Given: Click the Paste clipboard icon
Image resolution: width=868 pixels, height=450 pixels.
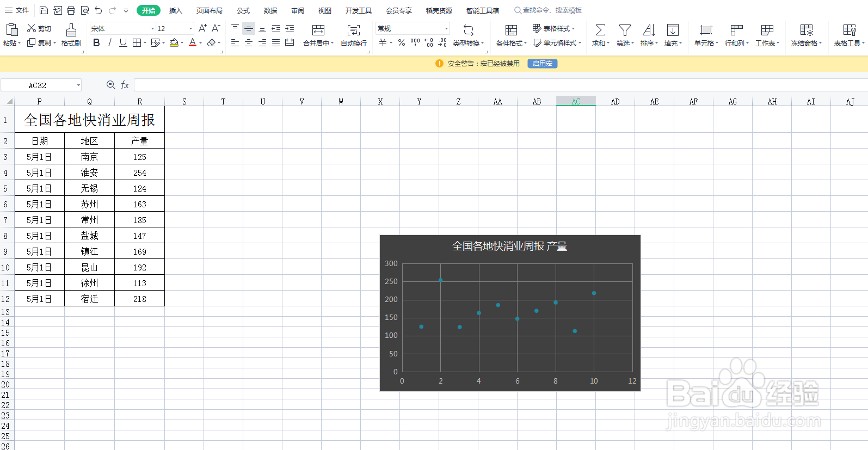Looking at the screenshot, I should point(11,29).
